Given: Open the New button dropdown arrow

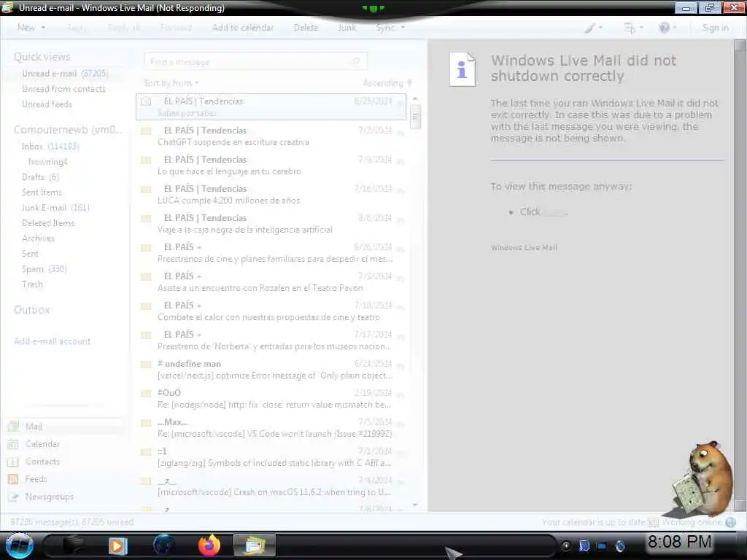Looking at the screenshot, I should pos(43,28).
